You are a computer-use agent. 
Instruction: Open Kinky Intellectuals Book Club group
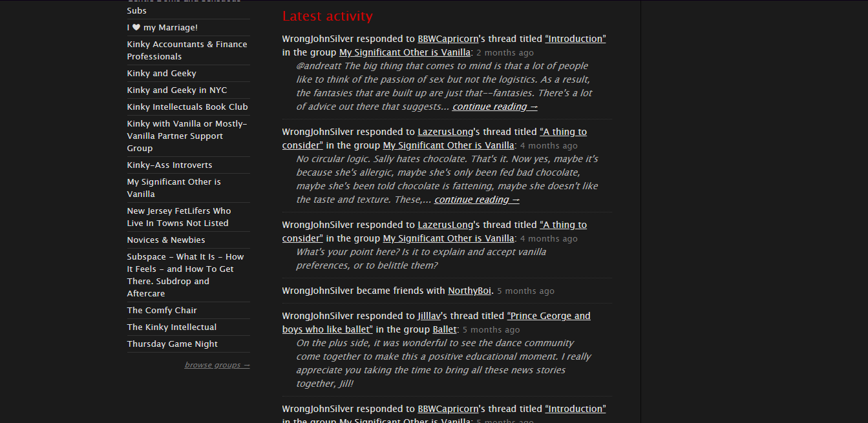click(x=187, y=107)
